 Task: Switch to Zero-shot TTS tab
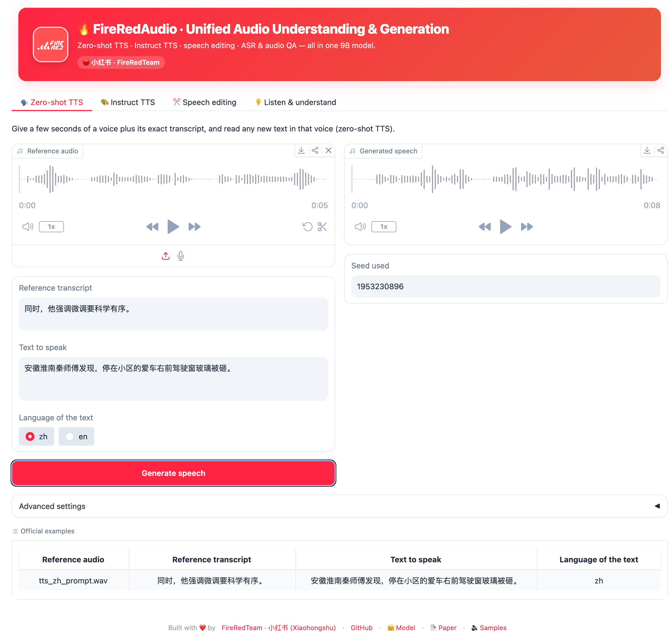click(x=52, y=102)
